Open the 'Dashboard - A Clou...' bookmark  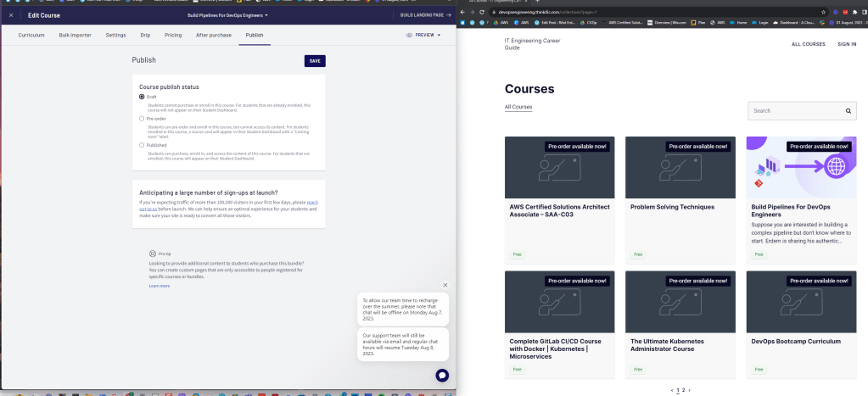pos(794,23)
